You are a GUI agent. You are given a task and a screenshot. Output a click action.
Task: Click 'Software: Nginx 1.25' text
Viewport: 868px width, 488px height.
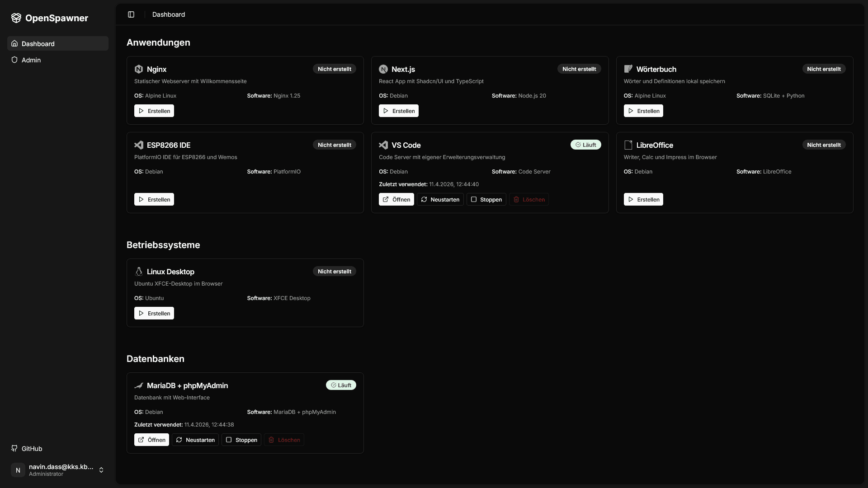[x=274, y=96]
